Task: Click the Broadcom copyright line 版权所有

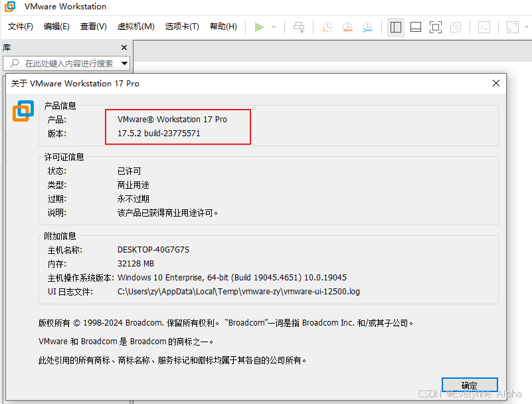Action: pos(226,323)
